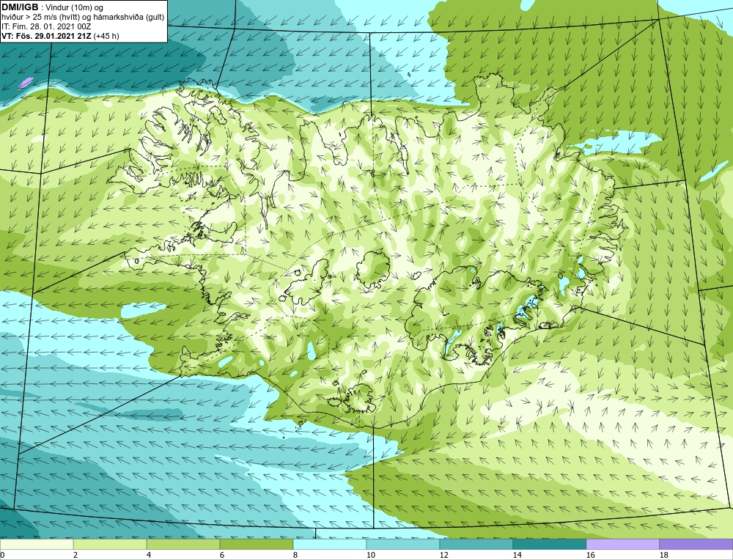733x560 pixels.
Task: Click the 'IT: Fim. 28. 01. 2021 00Z' line
Action: pos(46,26)
